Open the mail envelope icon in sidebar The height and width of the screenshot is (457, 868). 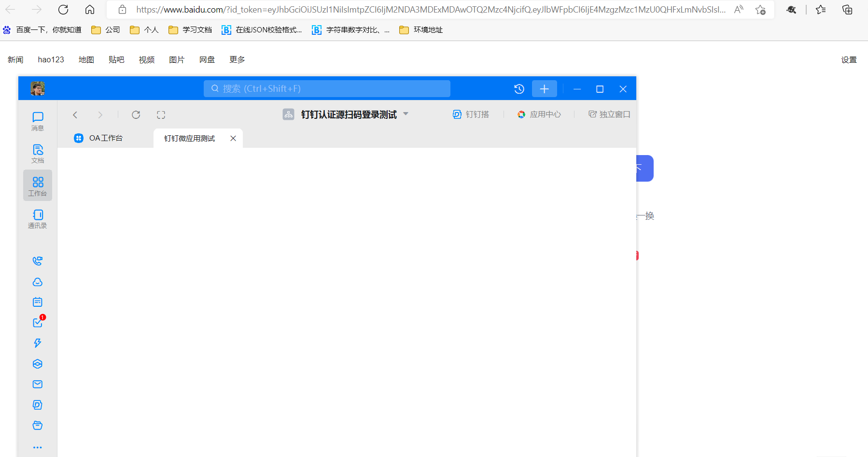[x=38, y=384]
